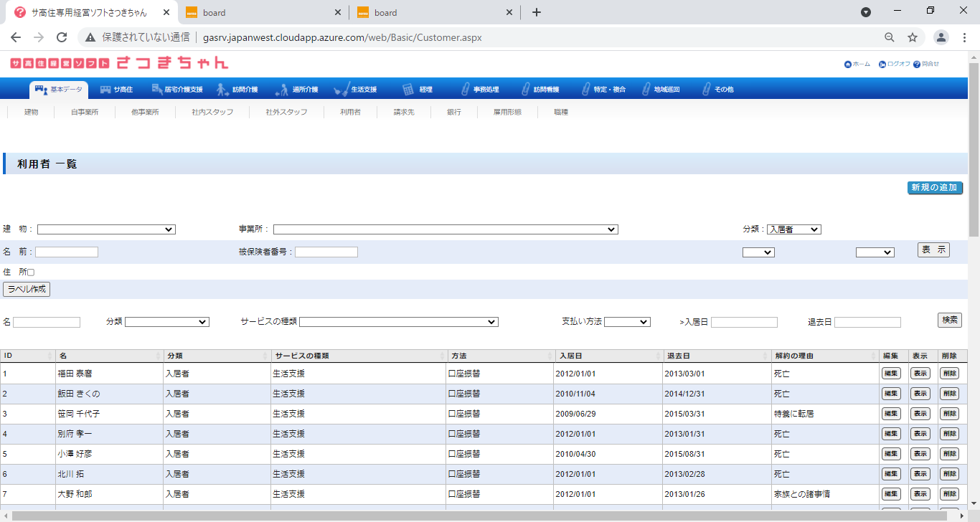The height and width of the screenshot is (522, 980).
Task: Expand the 建物 dropdown
Action: [106, 229]
